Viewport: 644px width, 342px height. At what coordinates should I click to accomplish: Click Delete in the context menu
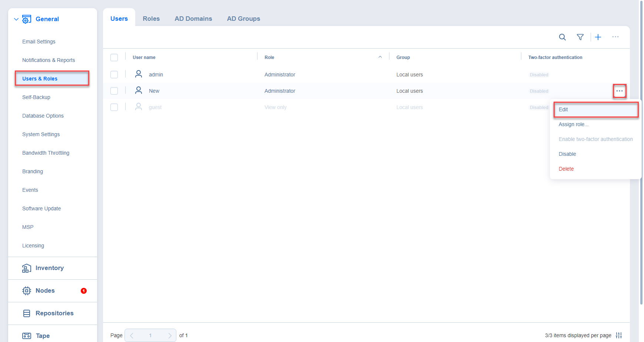(x=566, y=169)
